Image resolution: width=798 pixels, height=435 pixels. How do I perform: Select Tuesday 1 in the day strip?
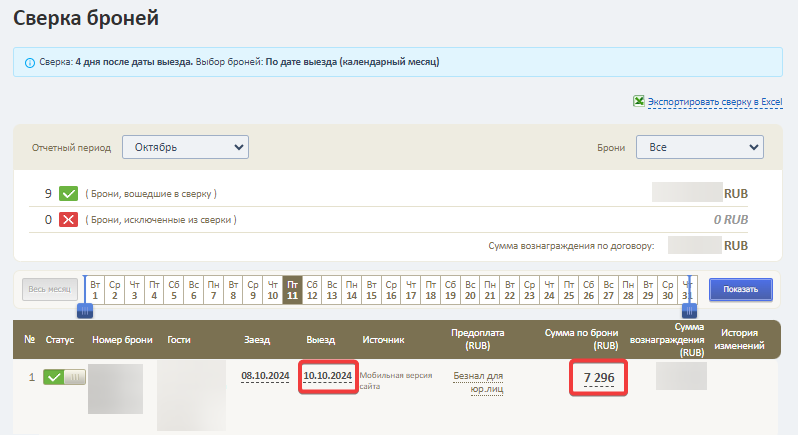point(95,290)
